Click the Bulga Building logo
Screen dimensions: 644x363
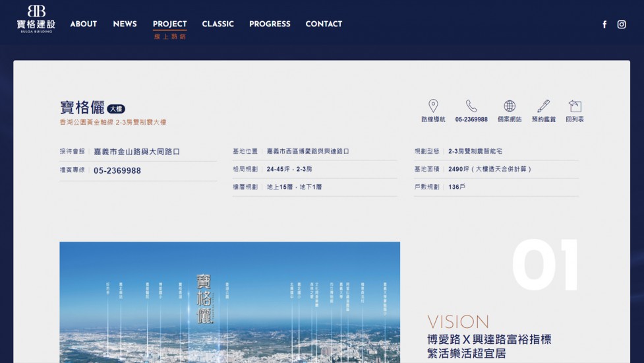tap(36, 19)
